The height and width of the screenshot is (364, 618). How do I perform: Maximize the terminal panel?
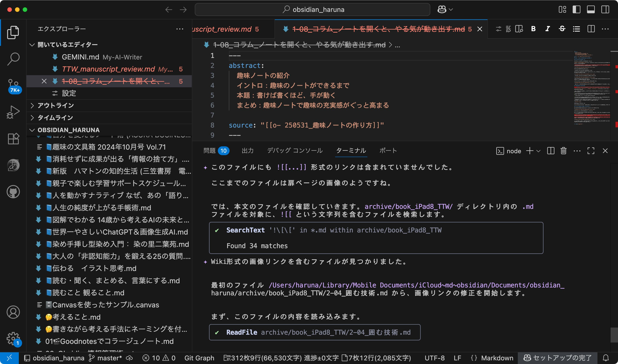click(591, 151)
